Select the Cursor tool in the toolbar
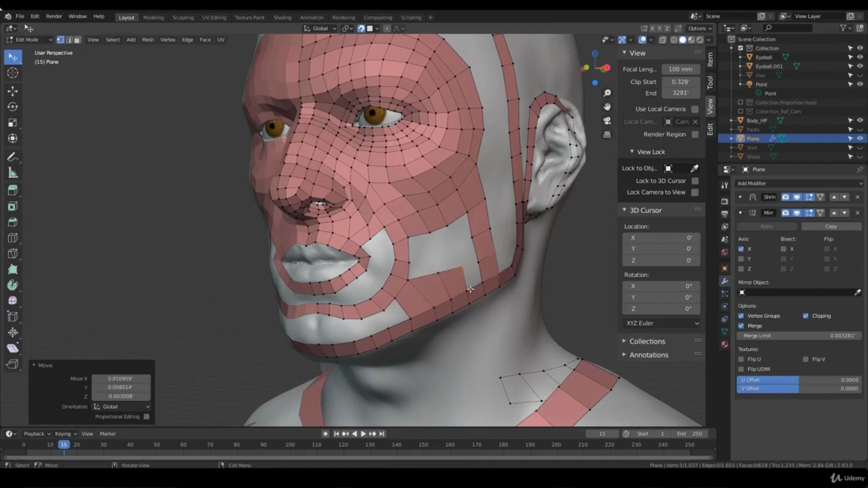This screenshot has width=868, height=488. pos(13,73)
